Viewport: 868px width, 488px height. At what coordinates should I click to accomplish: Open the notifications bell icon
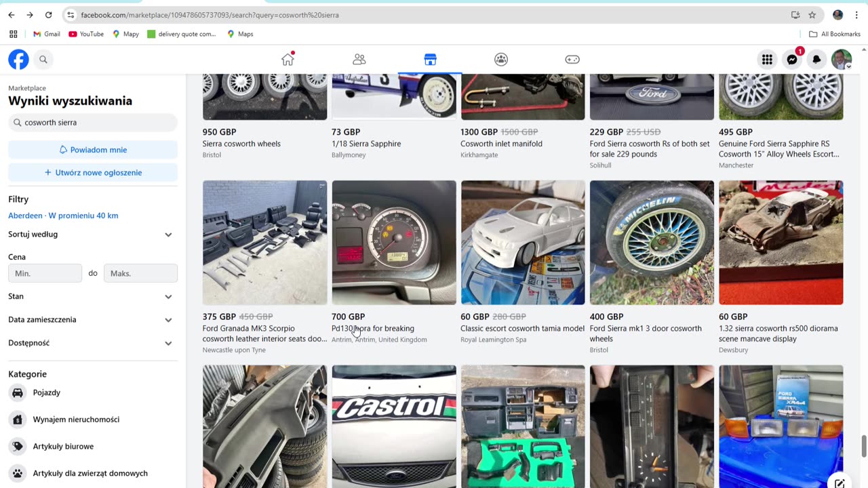click(x=816, y=60)
